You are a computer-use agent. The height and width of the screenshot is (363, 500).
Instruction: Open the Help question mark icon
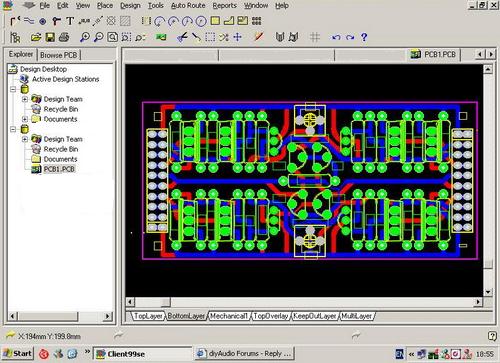(364, 37)
